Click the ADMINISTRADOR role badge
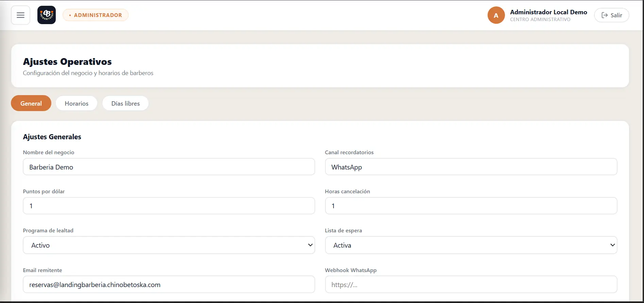Viewport: 644px width, 303px height. (x=96, y=15)
